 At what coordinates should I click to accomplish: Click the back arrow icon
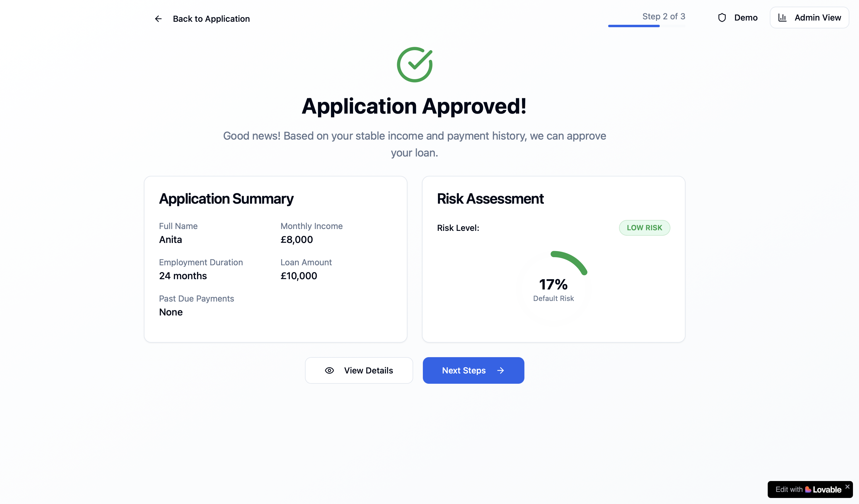pos(158,19)
